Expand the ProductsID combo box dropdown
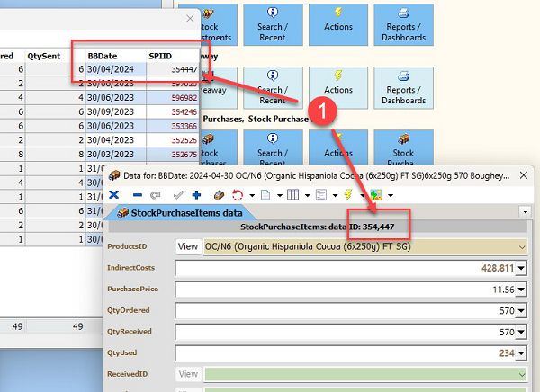Viewport: 540px width, 392px height. [521, 245]
